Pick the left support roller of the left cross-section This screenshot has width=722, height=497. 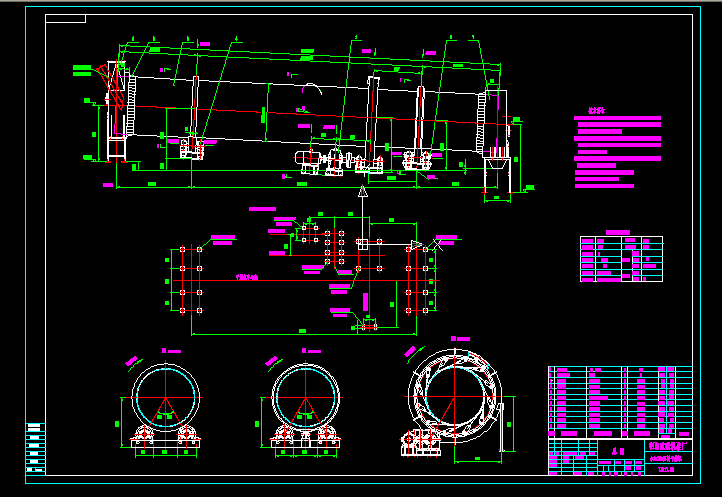(144, 434)
